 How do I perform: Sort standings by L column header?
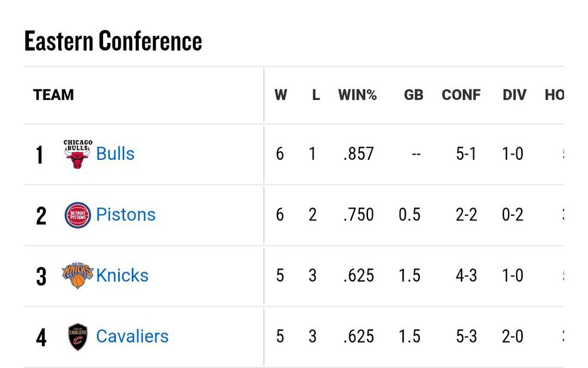316,95
